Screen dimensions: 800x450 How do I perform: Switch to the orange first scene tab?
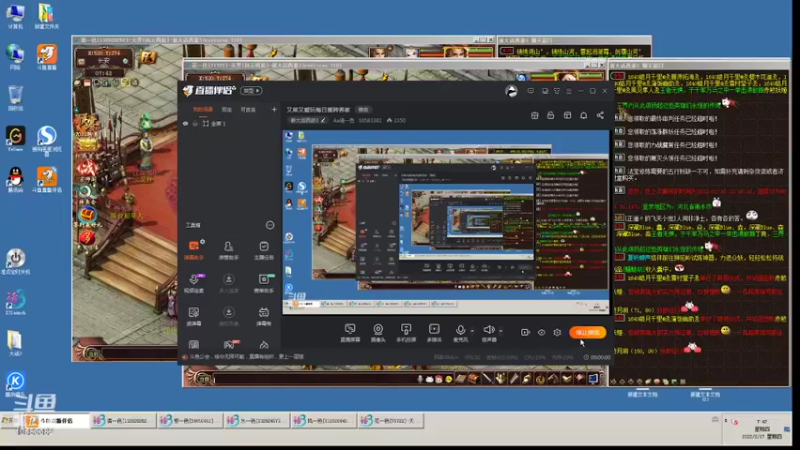click(203, 110)
